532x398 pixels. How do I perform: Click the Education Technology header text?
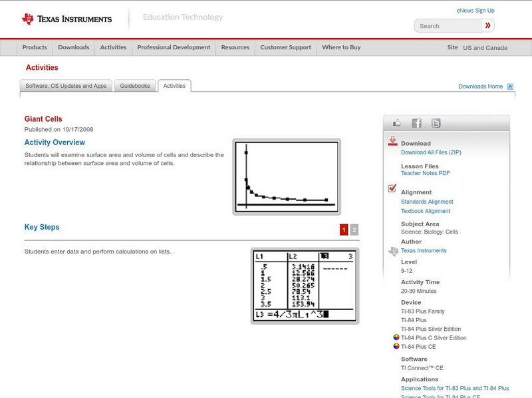pyautogui.click(x=183, y=17)
